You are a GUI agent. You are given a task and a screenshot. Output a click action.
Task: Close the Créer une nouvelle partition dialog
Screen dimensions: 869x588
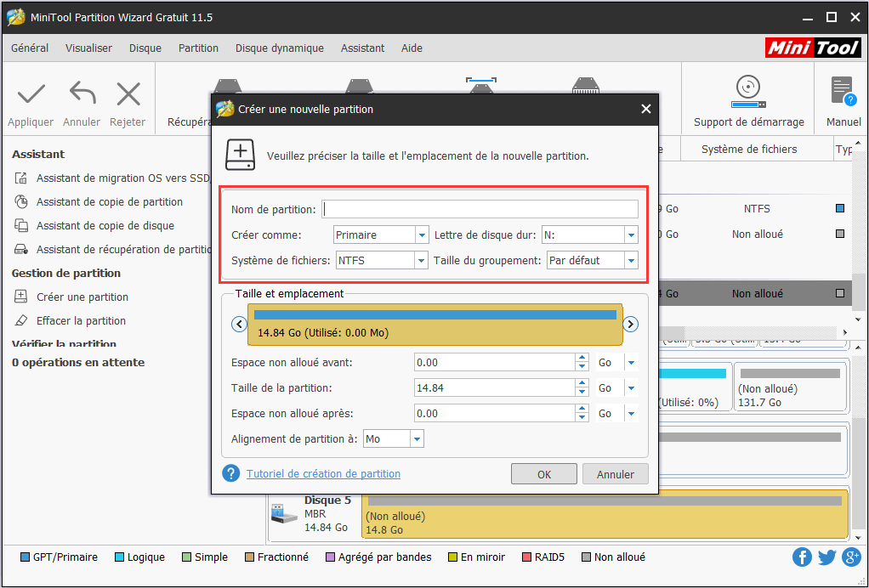tap(645, 109)
